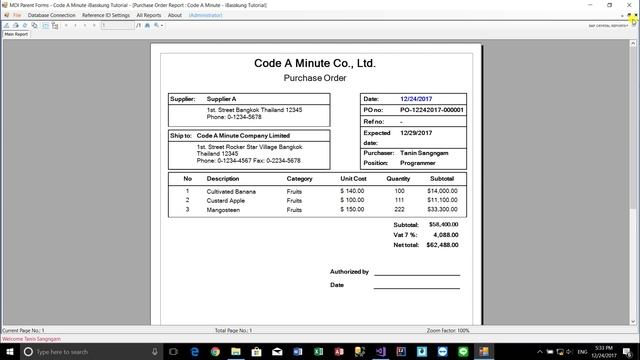Viewport: 640px width, 360px height.
Task: Click the page number input box
Action: (x=117, y=25)
